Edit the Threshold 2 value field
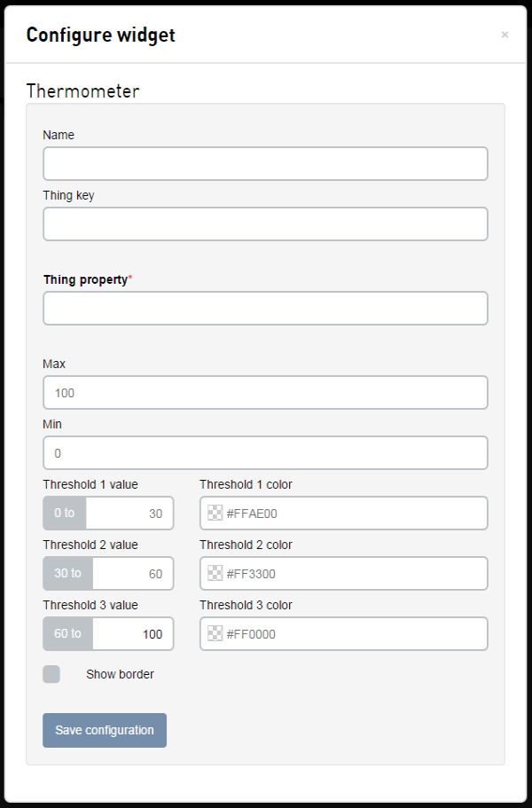 click(132, 574)
